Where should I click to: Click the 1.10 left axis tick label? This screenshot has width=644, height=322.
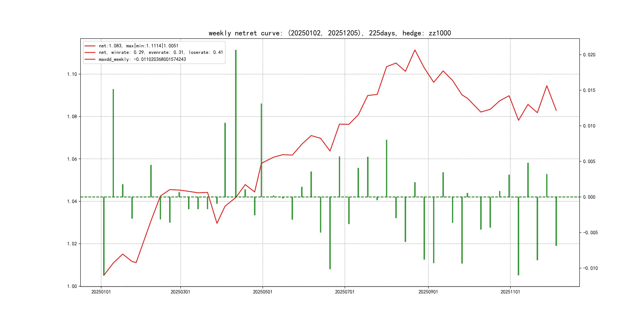click(72, 74)
